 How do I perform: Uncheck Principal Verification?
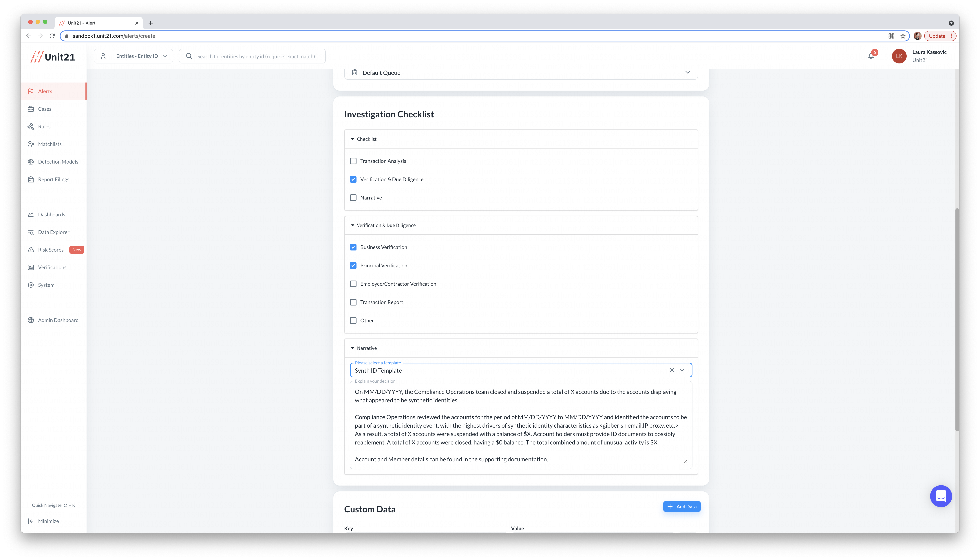pos(353,265)
